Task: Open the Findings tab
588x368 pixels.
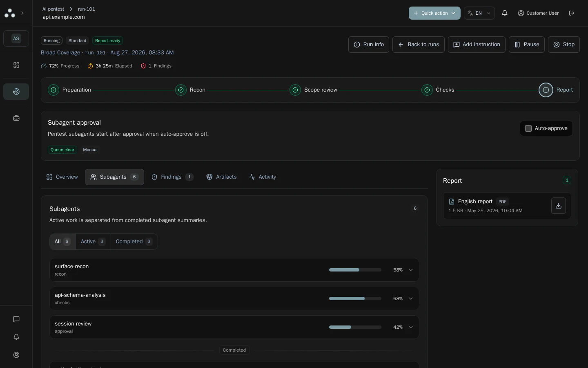Action: click(172, 177)
